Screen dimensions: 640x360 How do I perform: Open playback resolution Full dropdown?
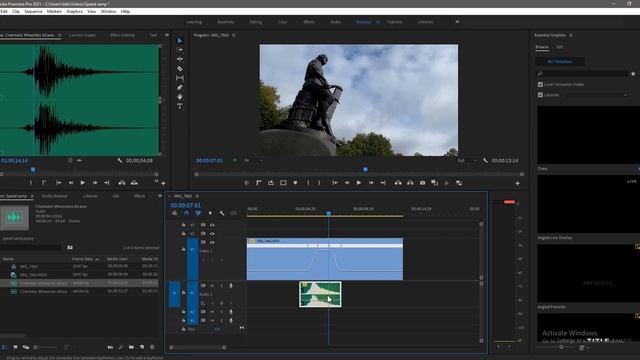click(x=467, y=161)
